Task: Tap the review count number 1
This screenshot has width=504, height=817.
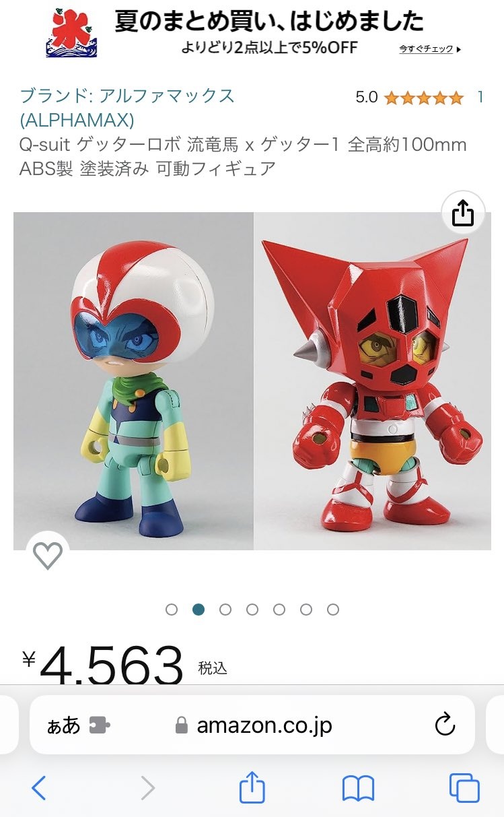Action: pyautogui.click(x=480, y=98)
